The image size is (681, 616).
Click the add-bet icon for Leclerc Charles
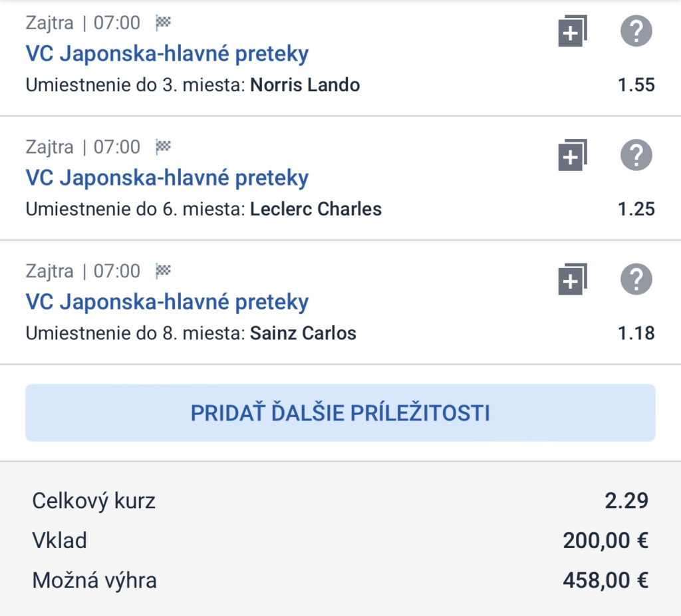[x=573, y=155]
